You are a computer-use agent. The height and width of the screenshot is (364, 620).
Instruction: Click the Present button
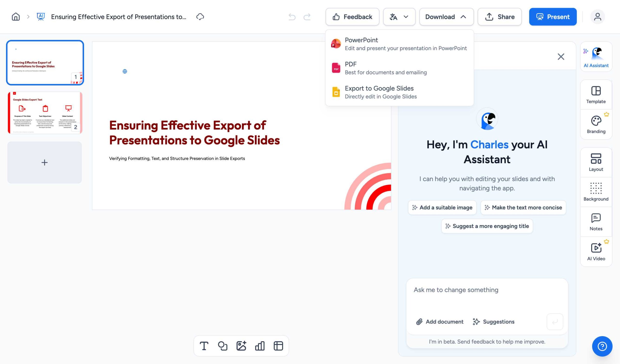coord(553,17)
